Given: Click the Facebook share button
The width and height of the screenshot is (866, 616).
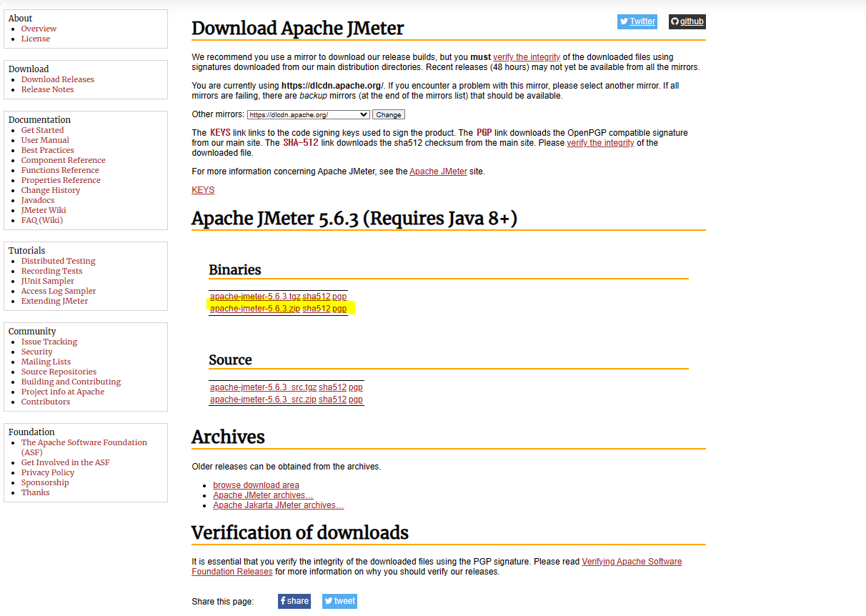Looking at the screenshot, I should pos(294,601).
